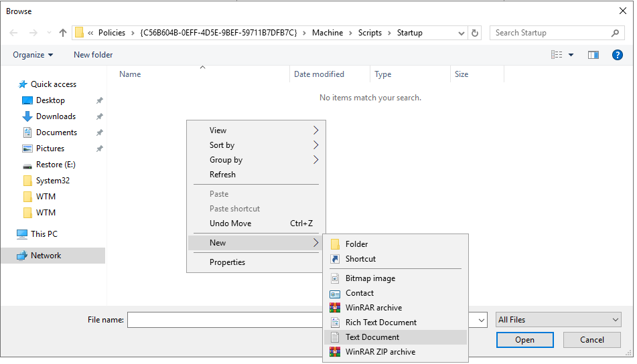This screenshot has height=364, width=637.
Task: Create new WinRAR archive
Action: 395,308
